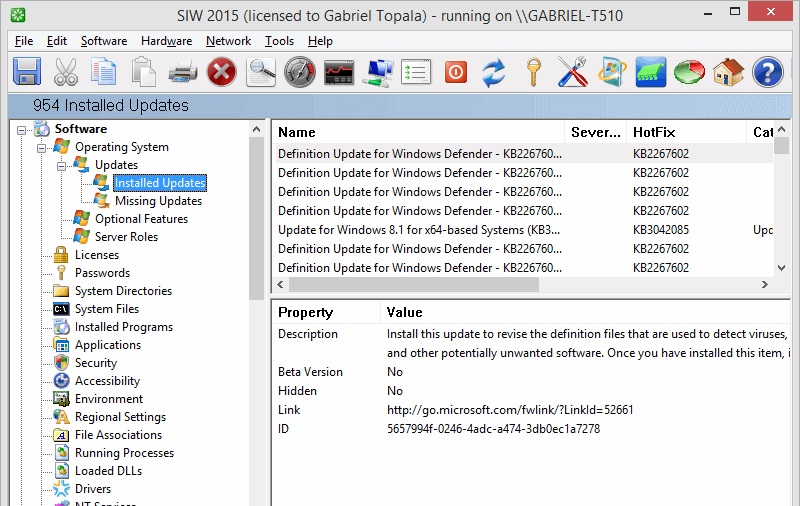Select File Associations in the tree
800x506 pixels.
pos(118,435)
